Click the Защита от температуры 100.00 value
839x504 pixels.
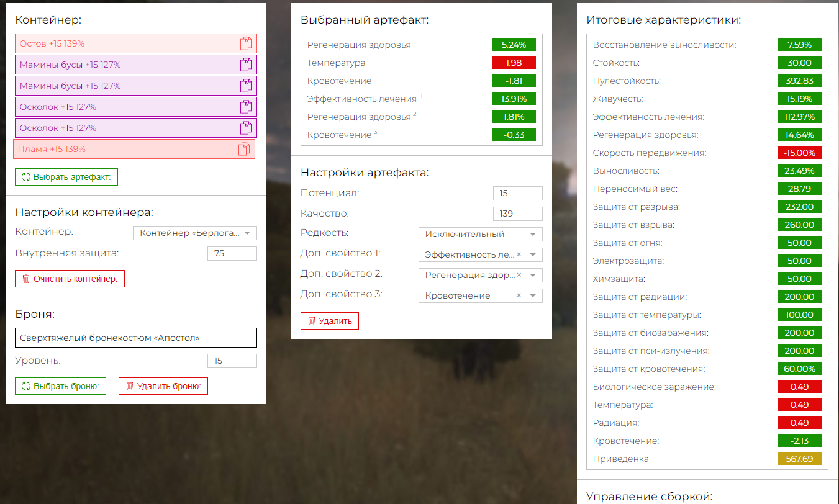click(800, 315)
